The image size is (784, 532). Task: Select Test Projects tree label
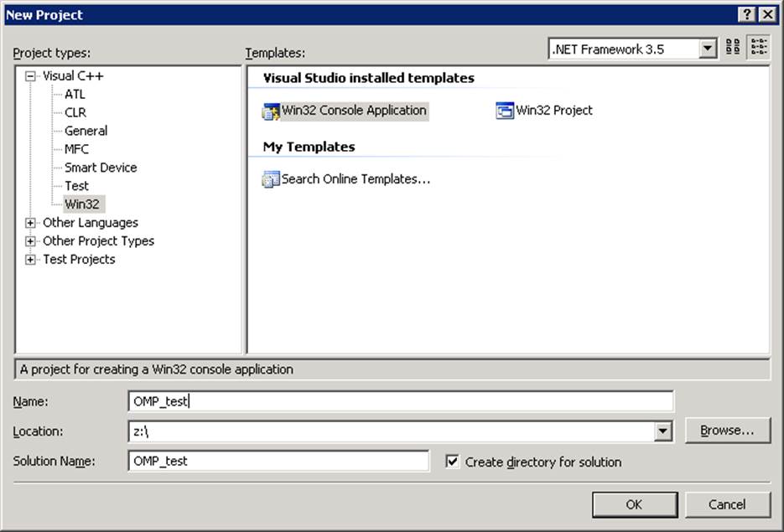click(x=79, y=260)
